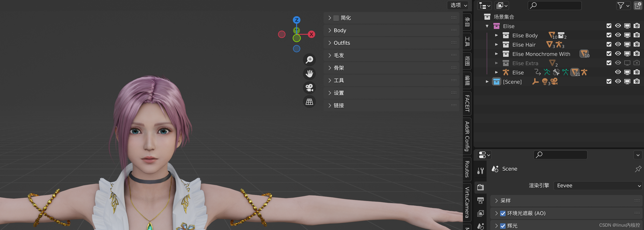Toggle pin icon next to Scene
644x230 pixels.
tap(638, 169)
